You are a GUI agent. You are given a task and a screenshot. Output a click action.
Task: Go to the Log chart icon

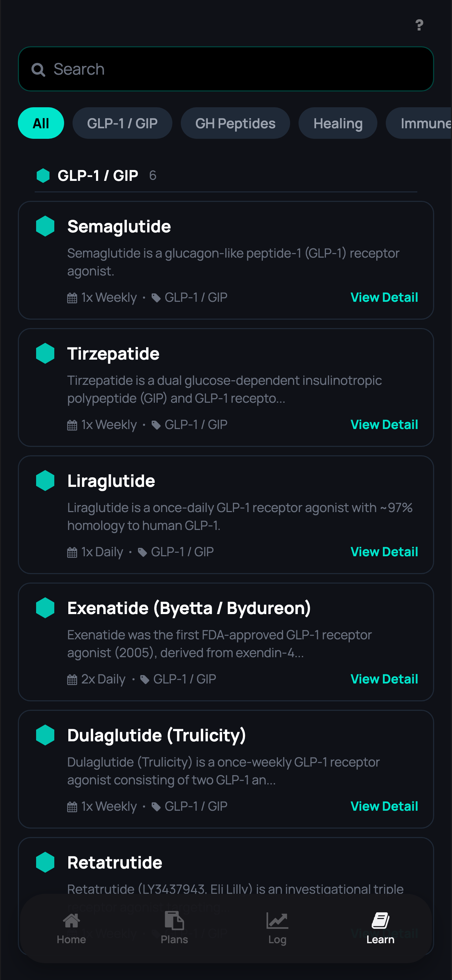pos(277,921)
